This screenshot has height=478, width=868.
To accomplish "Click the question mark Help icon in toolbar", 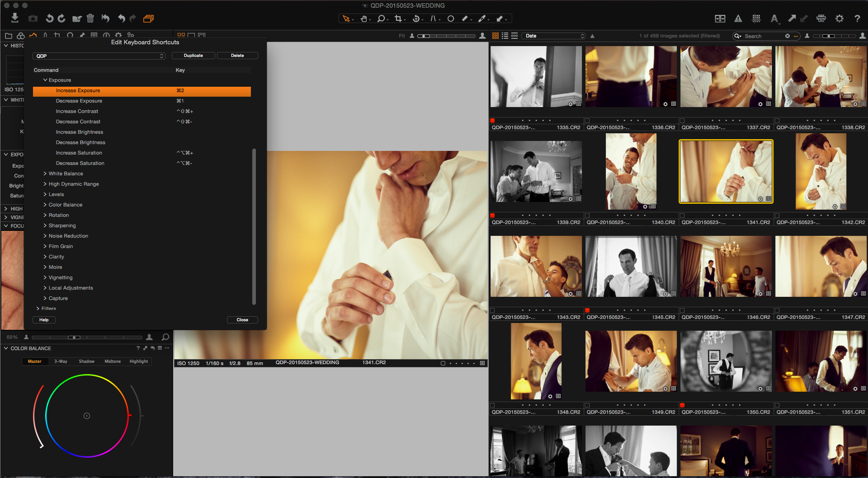I will pos(857,19).
